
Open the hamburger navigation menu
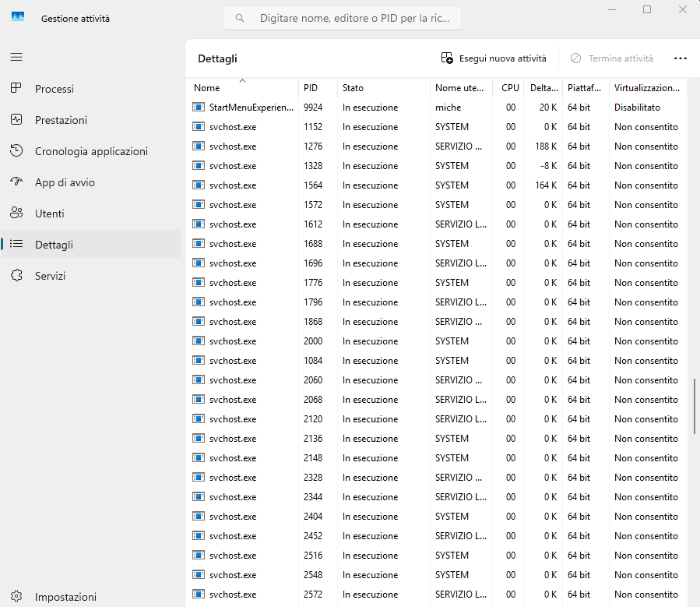coord(16,57)
